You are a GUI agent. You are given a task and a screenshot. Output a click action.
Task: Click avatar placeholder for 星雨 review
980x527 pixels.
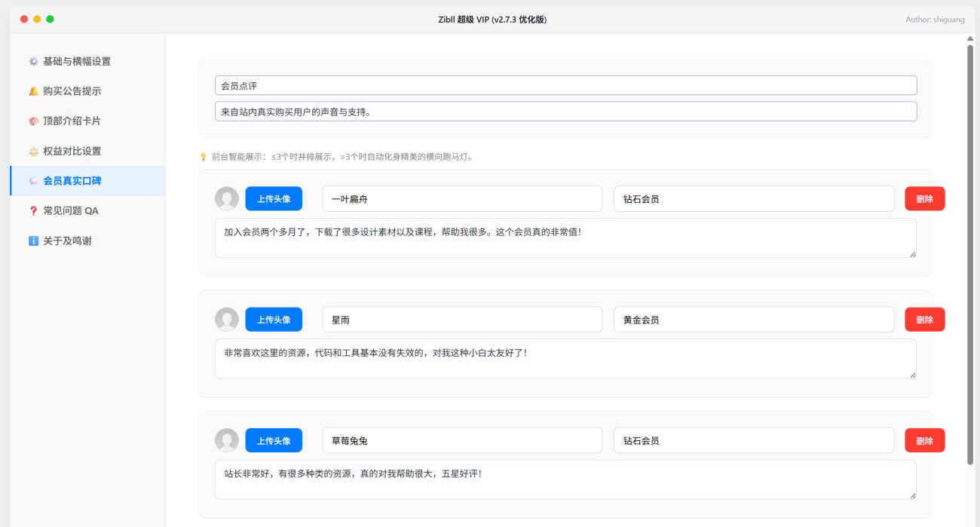pos(227,320)
